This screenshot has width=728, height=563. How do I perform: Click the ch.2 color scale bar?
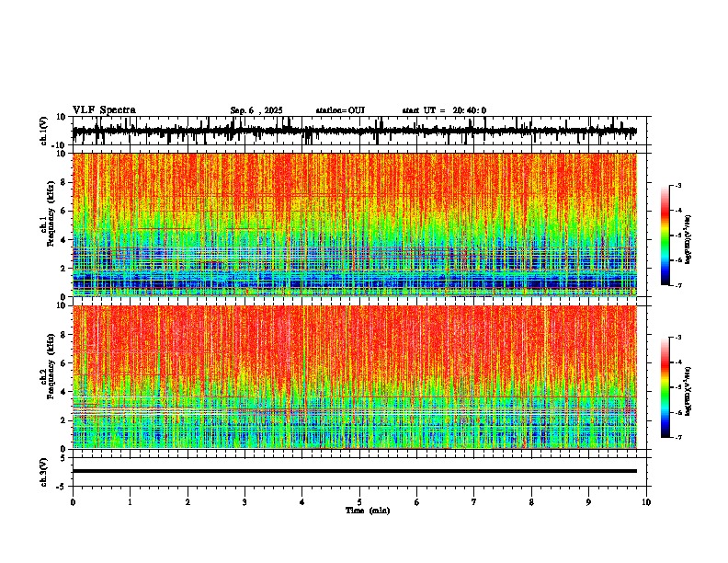(665, 387)
